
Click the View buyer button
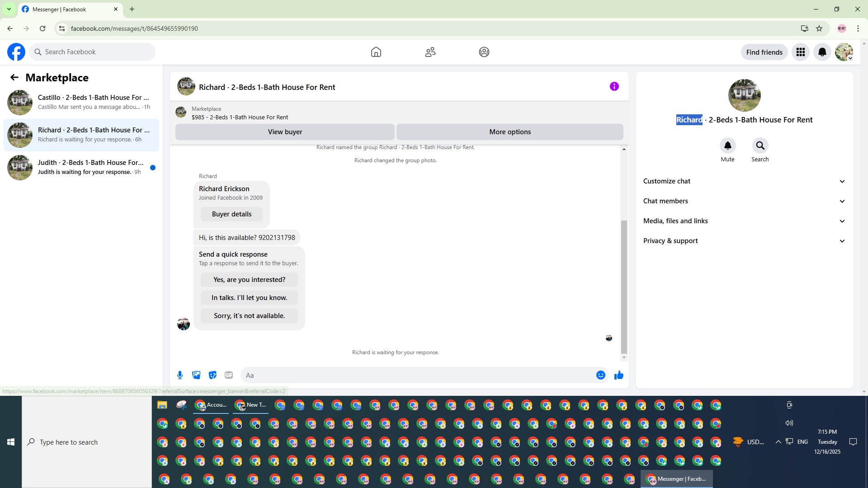[x=285, y=132]
